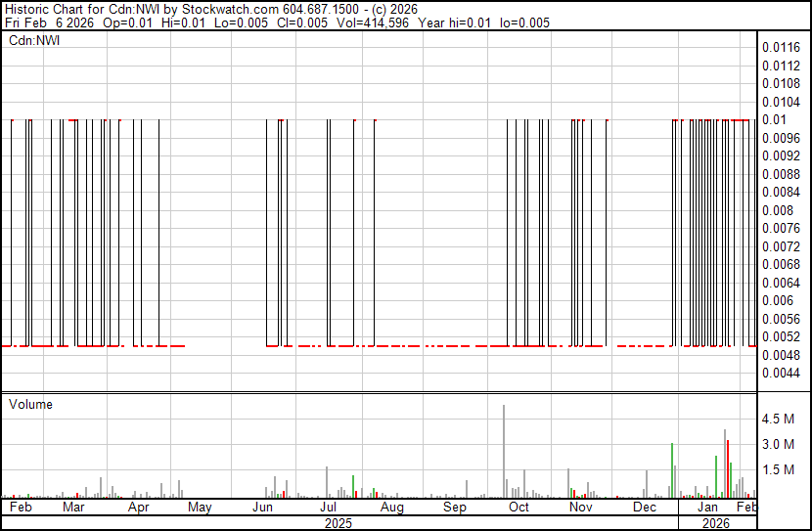
Task: Click the 'Jan' month label on time axis
Action: point(708,507)
